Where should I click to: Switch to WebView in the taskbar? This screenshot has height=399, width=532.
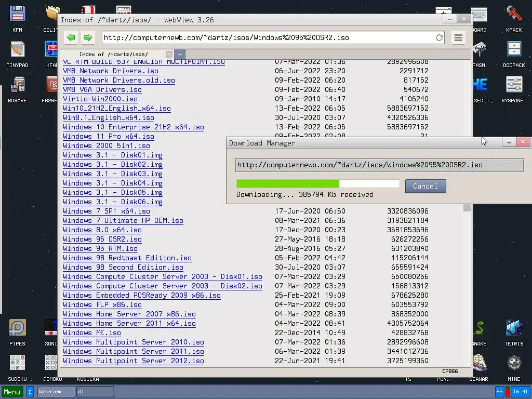click(x=56, y=392)
